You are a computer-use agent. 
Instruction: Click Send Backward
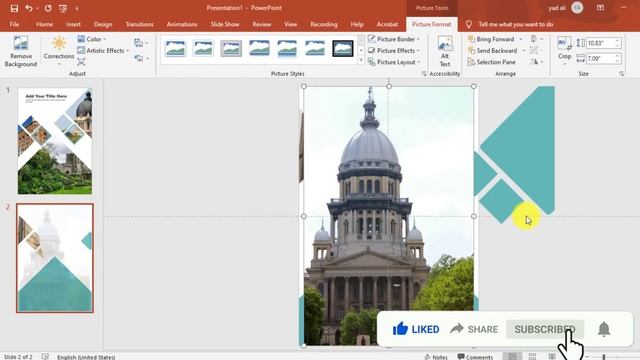coord(493,51)
